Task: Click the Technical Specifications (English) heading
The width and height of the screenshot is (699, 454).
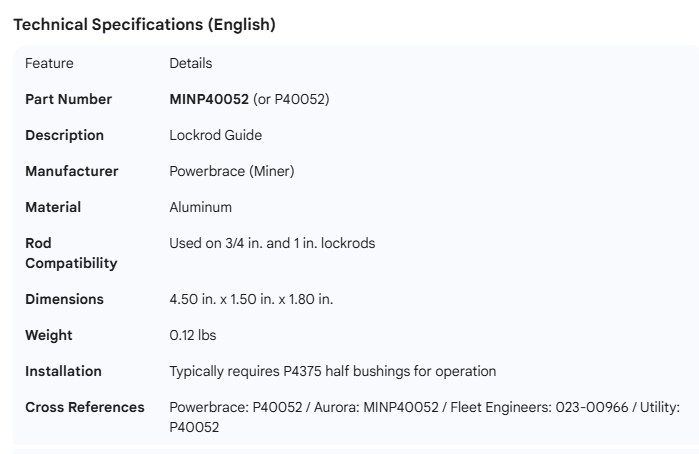Action: pyautogui.click(x=143, y=25)
